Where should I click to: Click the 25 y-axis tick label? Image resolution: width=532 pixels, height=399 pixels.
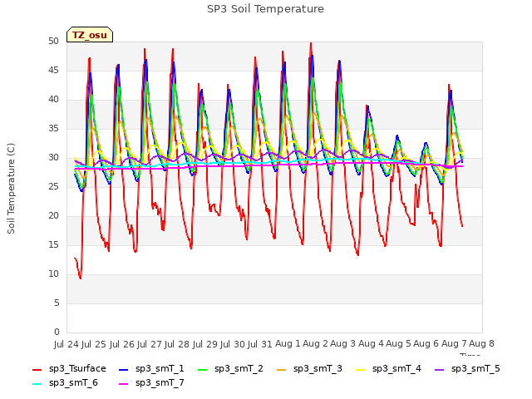click(x=53, y=186)
